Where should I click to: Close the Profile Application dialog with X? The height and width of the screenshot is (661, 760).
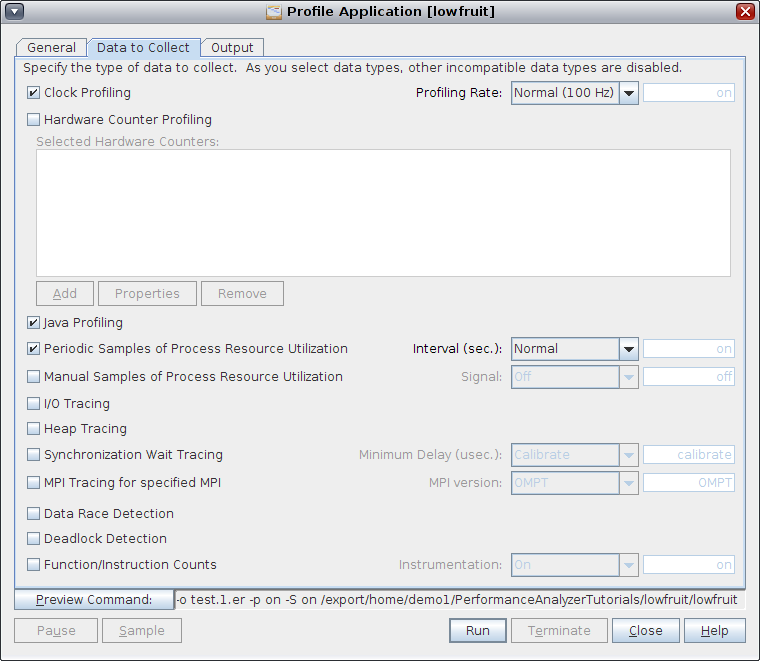coord(744,11)
